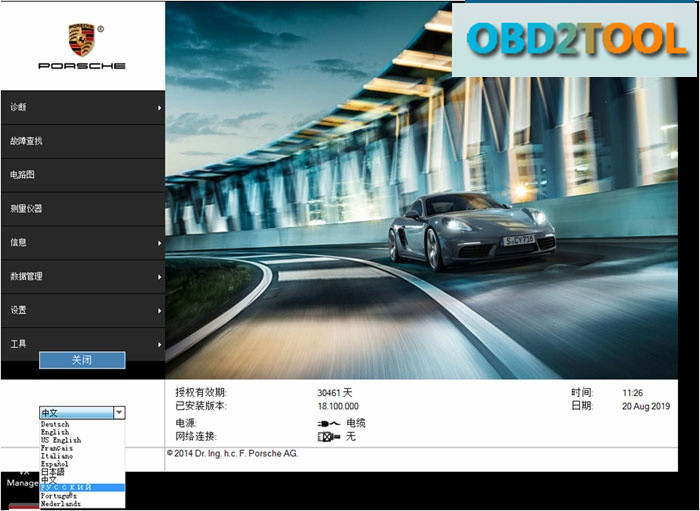Click installed version value 18.100.000
Viewport: 700px width, 511px height.
click(338, 407)
